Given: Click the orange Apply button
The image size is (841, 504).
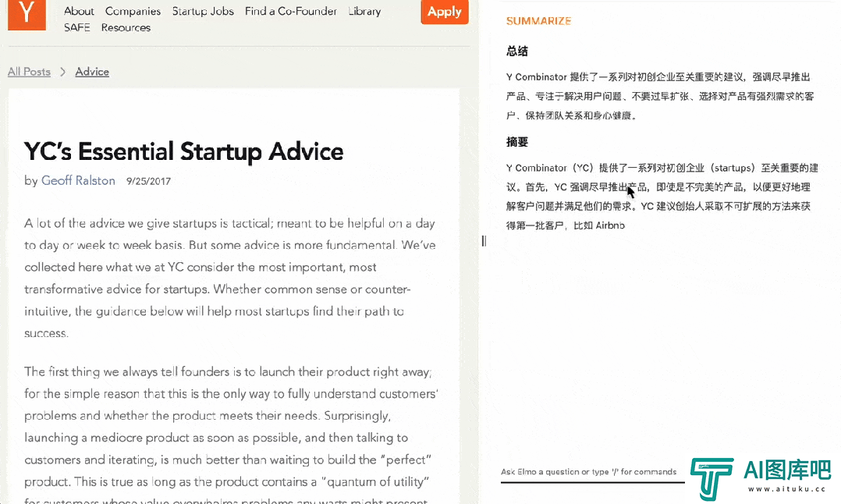Looking at the screenshot, I should [x=445, y=12].
